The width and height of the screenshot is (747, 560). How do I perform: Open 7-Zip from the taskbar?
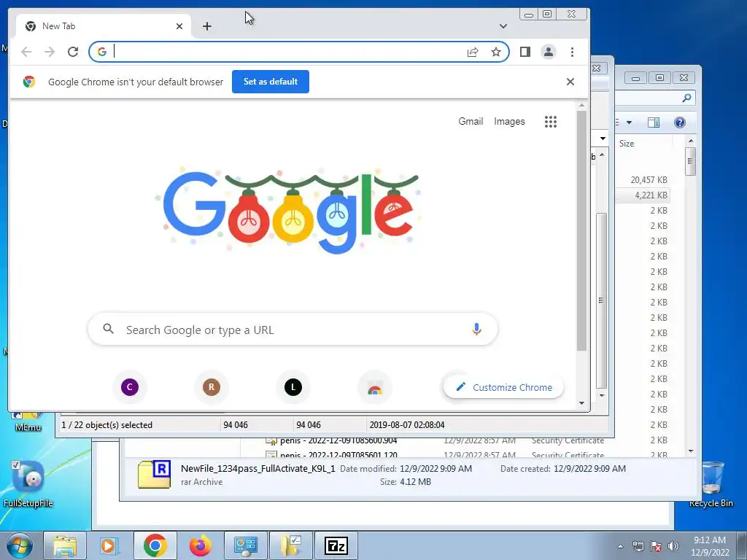(x=336, y=545)
